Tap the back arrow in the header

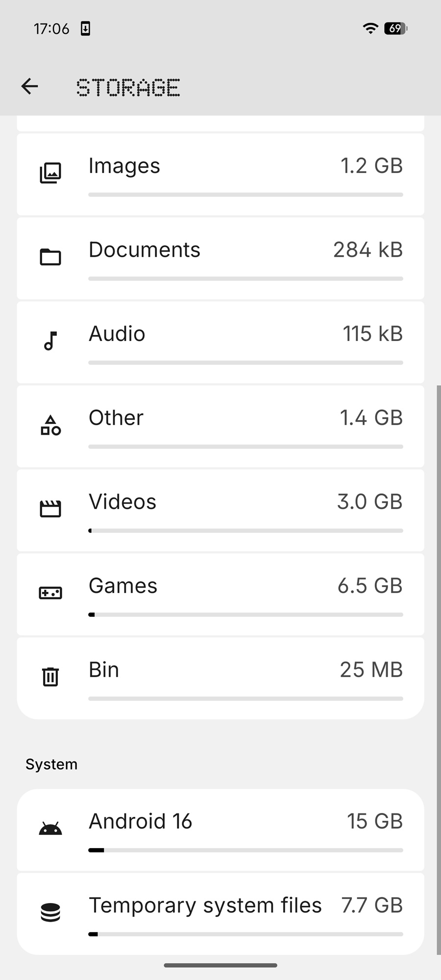[x=30, y=87]
